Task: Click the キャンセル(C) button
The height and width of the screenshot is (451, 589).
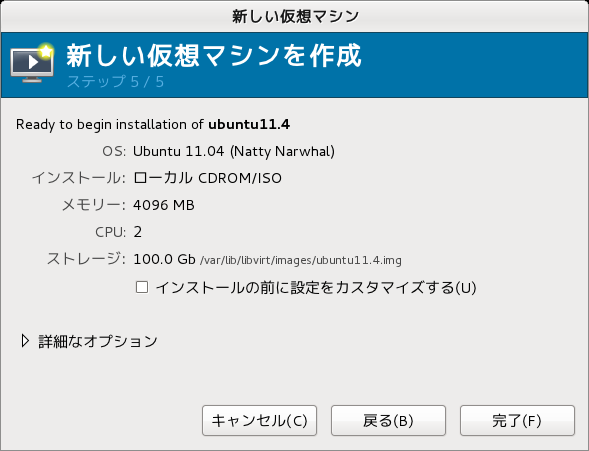Action: tap(259, 421)
